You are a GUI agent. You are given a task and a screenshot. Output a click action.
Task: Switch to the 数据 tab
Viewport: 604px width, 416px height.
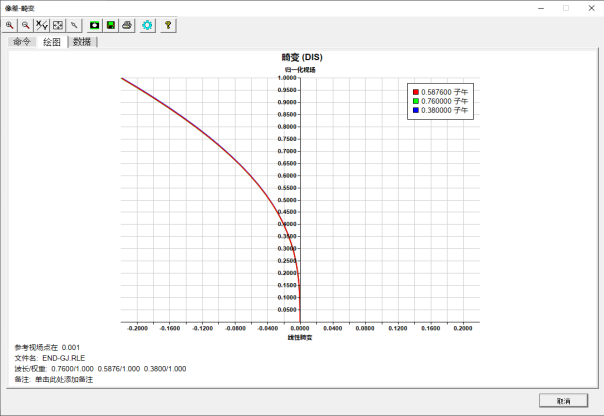click(82, 42)
